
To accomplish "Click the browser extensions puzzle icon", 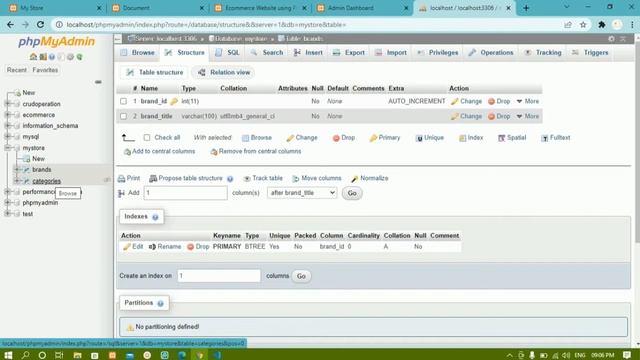I will [601, 25].
